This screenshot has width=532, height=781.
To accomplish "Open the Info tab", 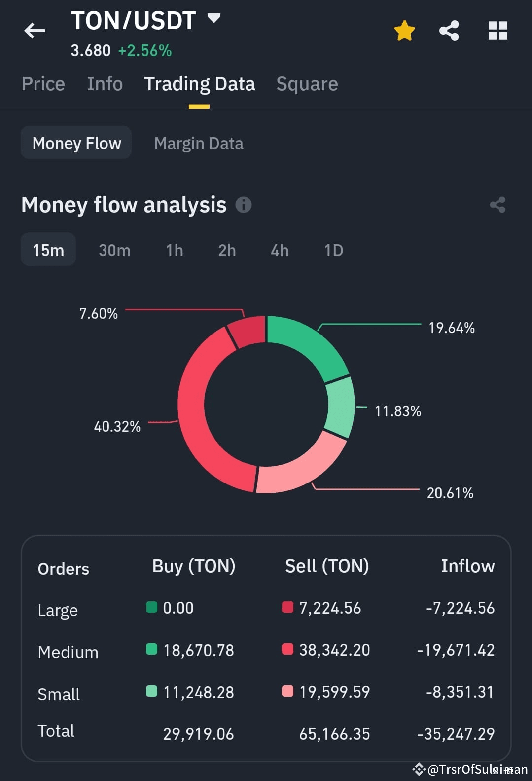I will pyautogui.click(x=105, y=84).
